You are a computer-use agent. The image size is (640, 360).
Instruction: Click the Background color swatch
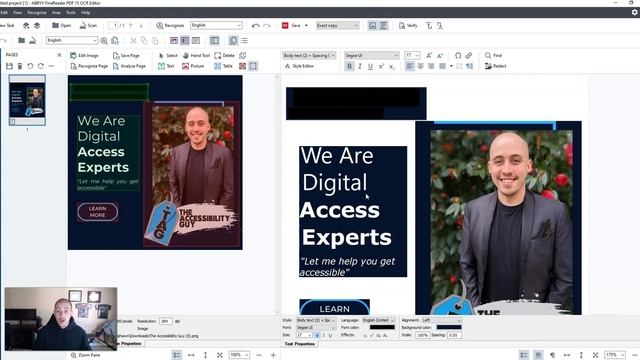click(449, 327)
